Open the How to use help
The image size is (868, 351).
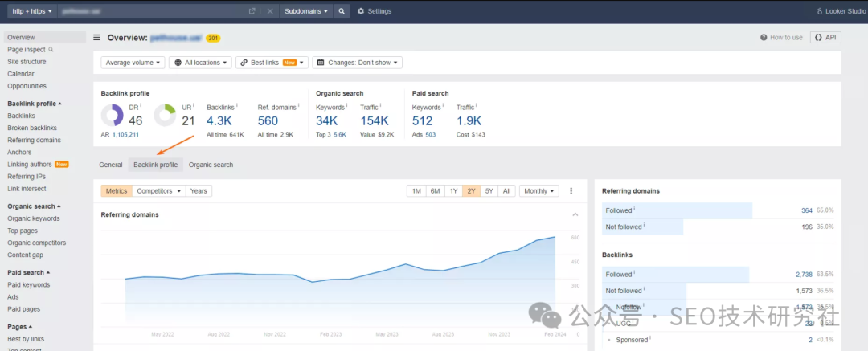781,38
